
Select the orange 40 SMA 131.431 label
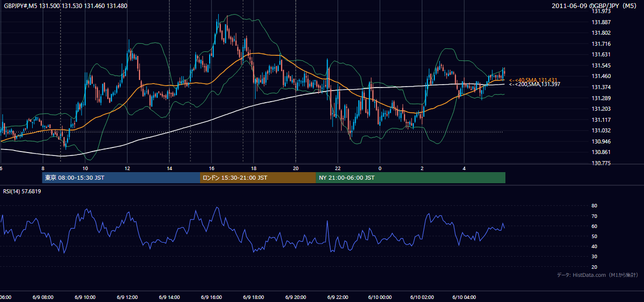533,81
